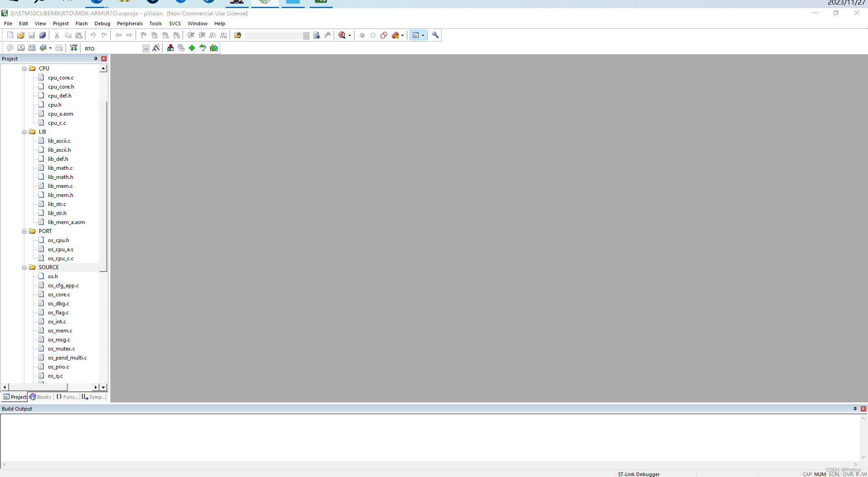Clear all bookmarks icon
The height and width of the screenshot is (477, 868).
tap(176, 35)
